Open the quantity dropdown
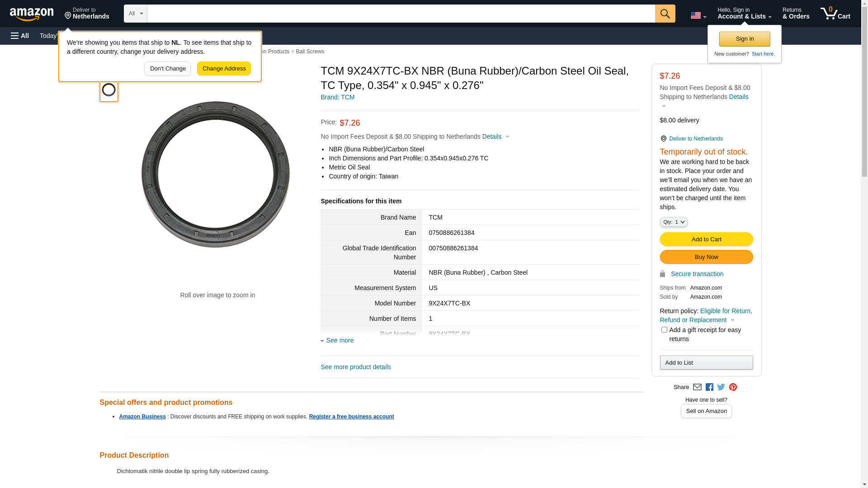The image size is (868, 488). 674,222
